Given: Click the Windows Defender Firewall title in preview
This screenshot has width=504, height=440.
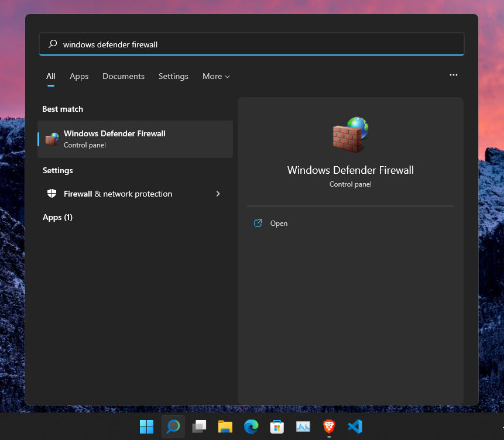Looking at the screenshot, I should [351, 170].
